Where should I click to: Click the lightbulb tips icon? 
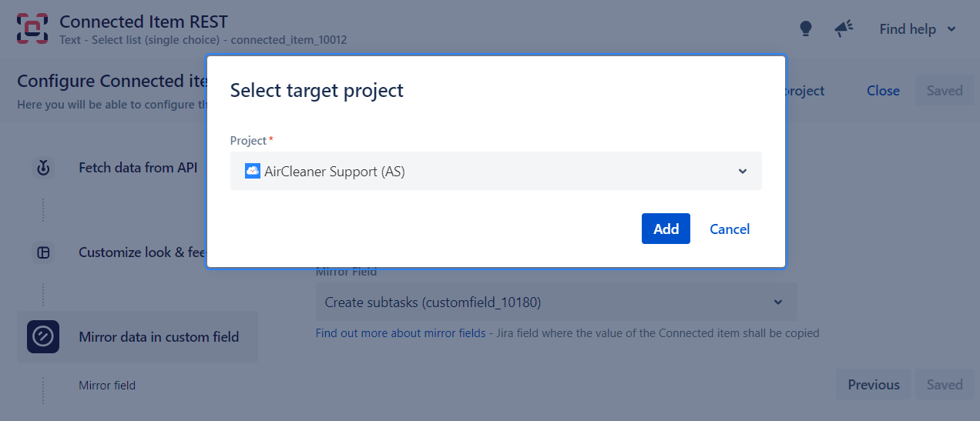[806, 29]
